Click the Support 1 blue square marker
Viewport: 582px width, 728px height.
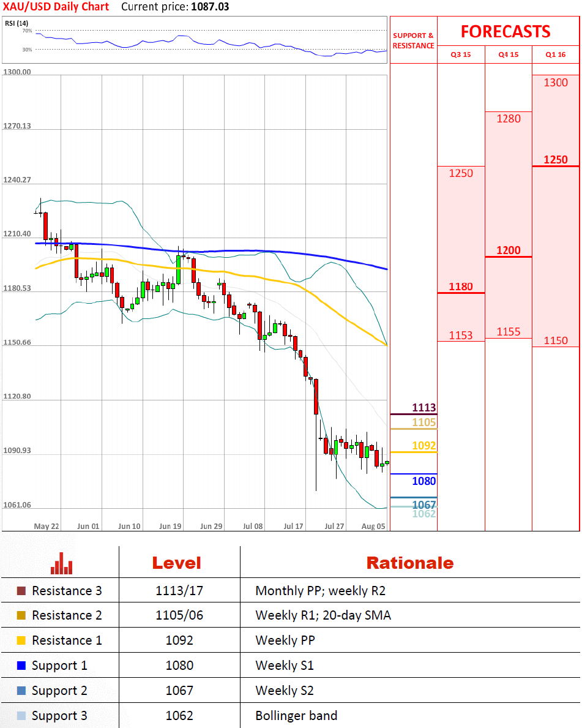[x=21, y=666]
